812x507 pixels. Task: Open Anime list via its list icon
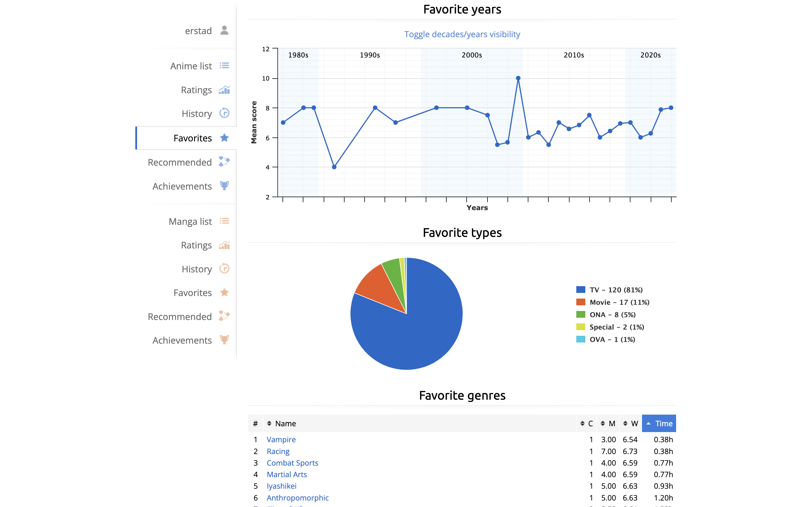point(224,66)
